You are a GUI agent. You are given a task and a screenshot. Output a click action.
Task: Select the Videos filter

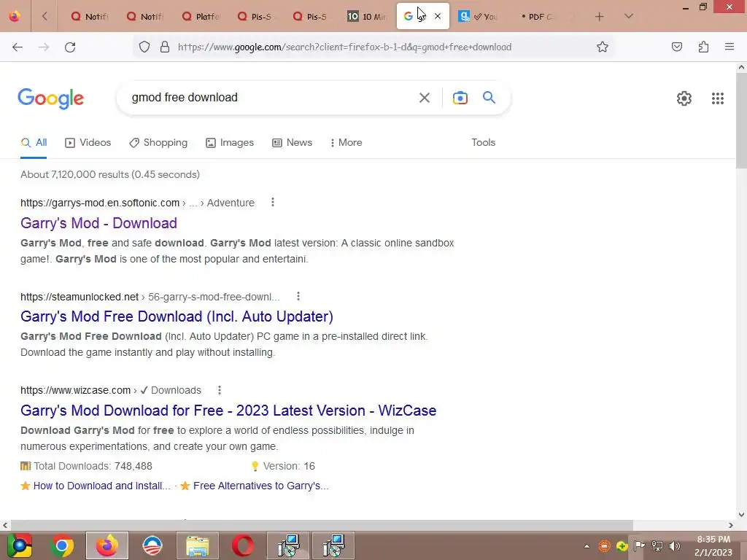[88, 142]
